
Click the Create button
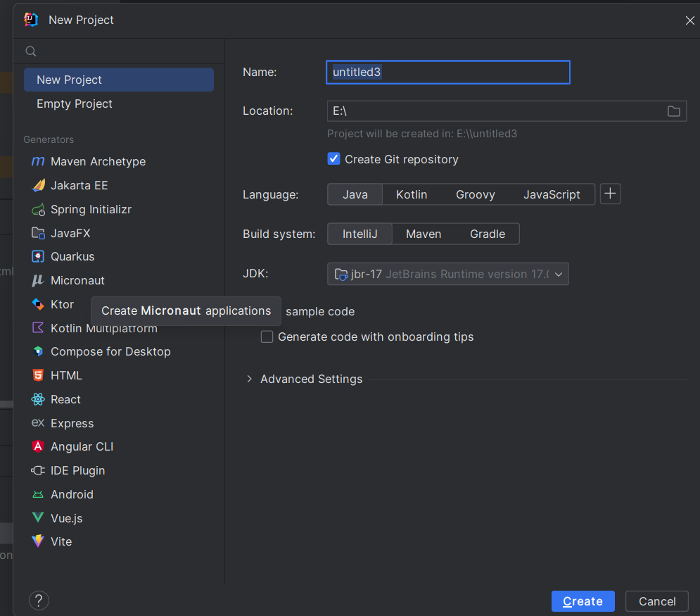583,601
